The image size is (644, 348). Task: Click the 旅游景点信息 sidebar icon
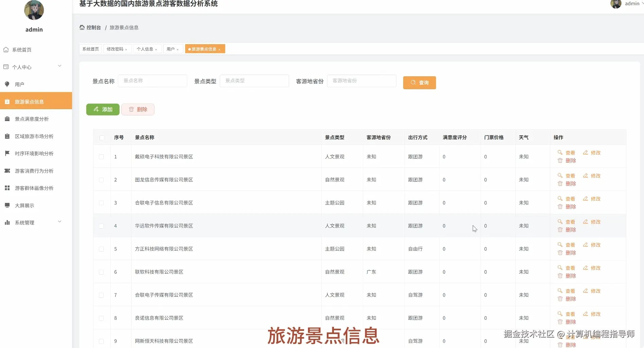point(7,101)
